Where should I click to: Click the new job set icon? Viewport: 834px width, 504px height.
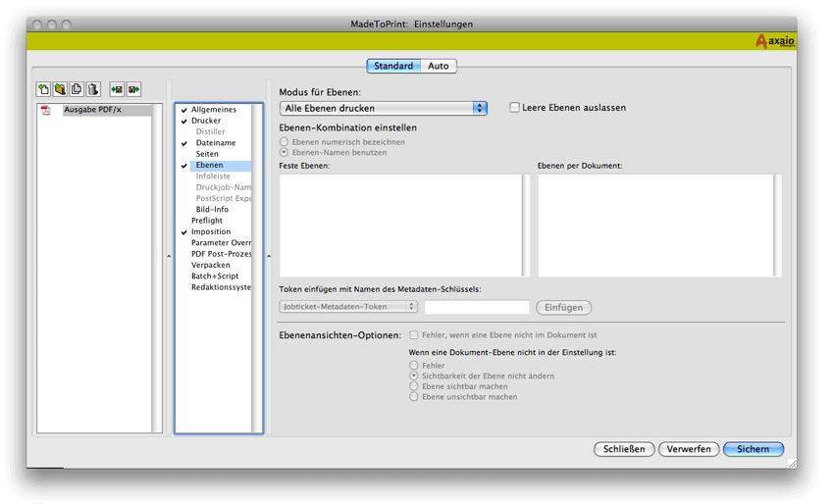pyautogui.click(x=43, y=89)
